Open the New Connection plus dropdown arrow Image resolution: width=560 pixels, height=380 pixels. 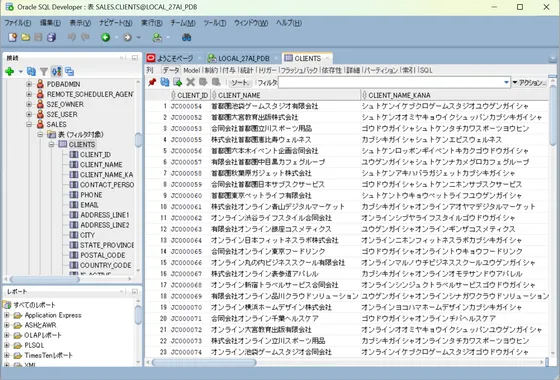(21, 71)
